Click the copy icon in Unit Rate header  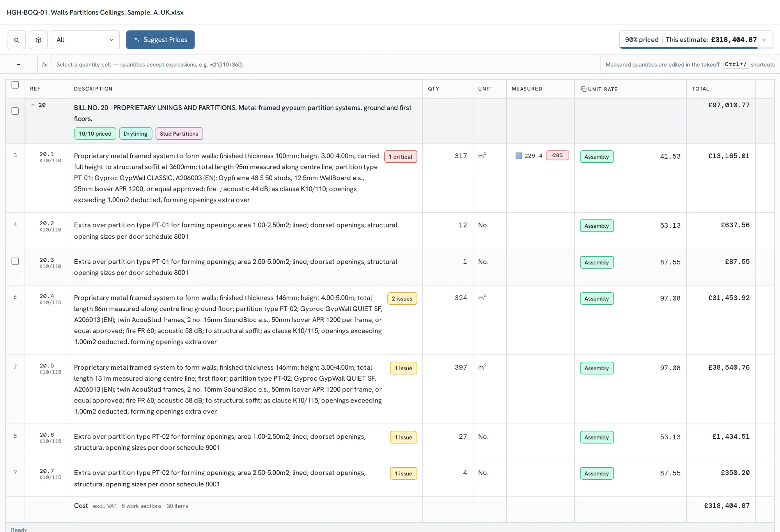(x=583, y=89)
